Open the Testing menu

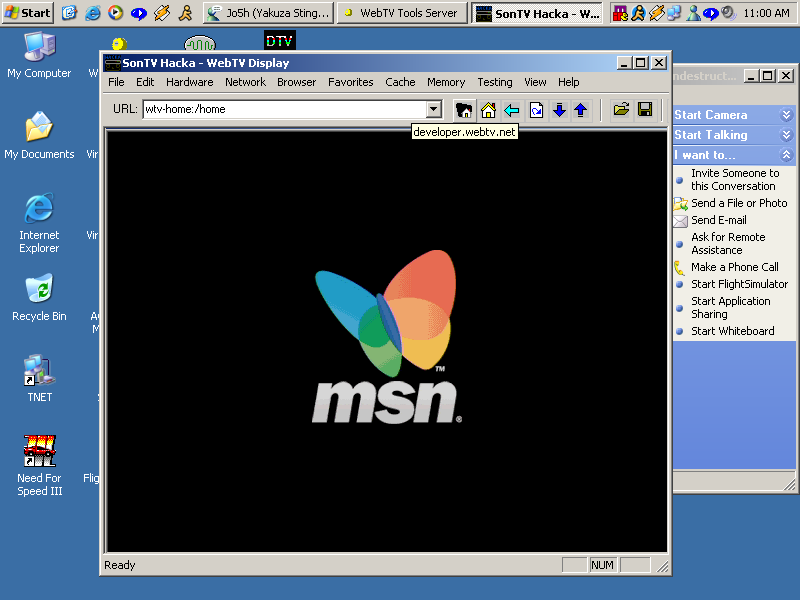coord(494,82)
